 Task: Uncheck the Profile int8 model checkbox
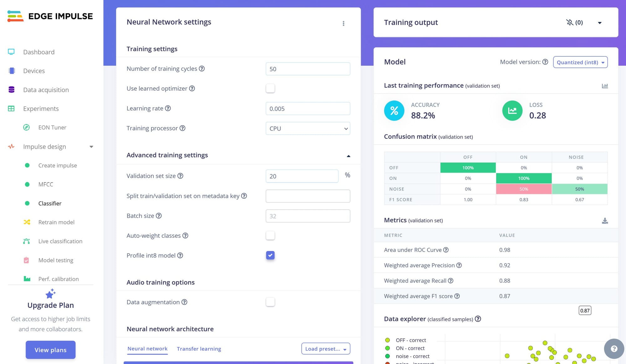click(270, 255)
